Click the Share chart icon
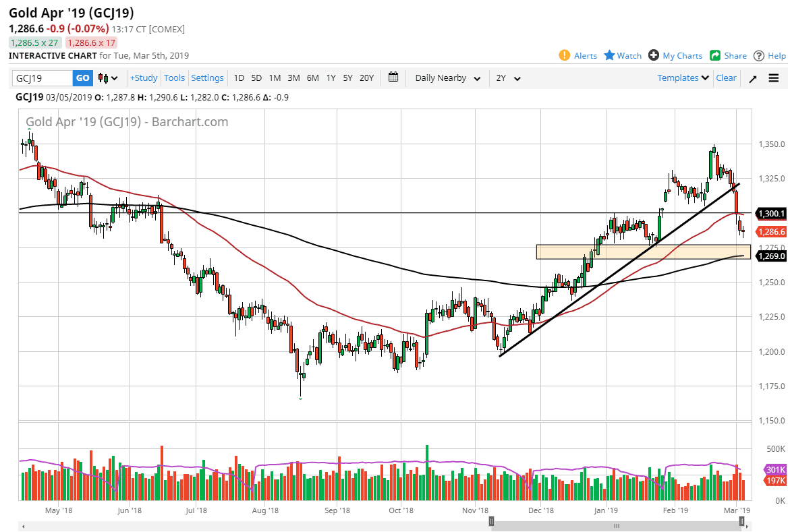Screen dimensions: 790x532 714,55
